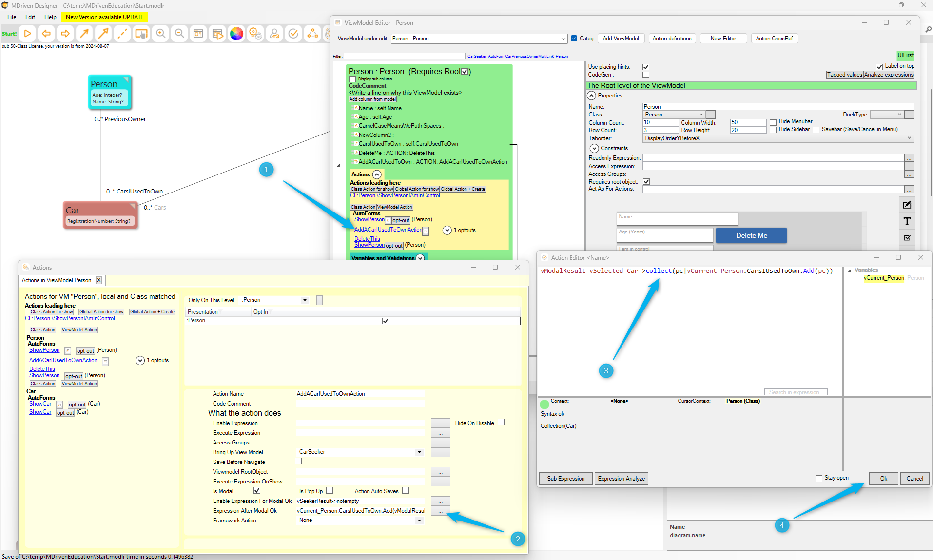Enable the Stay open checkbox
The image size is (933, 560).
819,478
